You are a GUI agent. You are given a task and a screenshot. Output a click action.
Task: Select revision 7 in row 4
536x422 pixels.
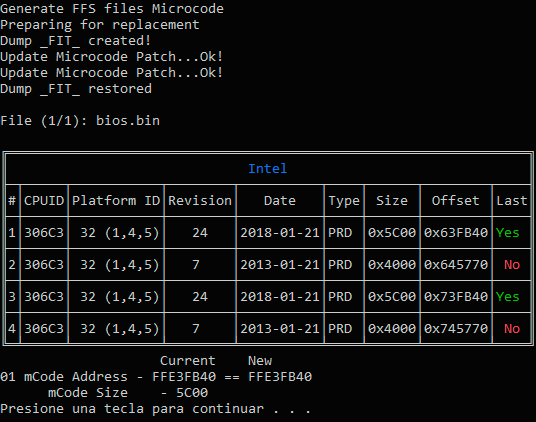click(196, 329)
